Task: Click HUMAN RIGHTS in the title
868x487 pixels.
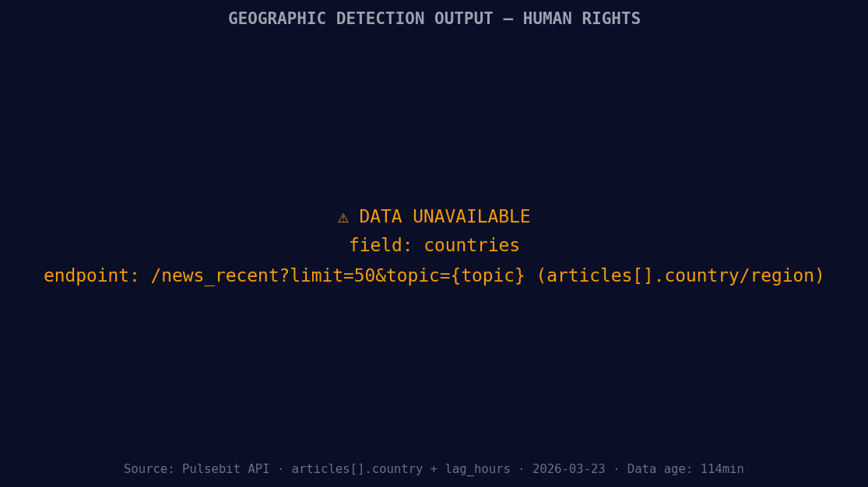Action: [582, 19]
